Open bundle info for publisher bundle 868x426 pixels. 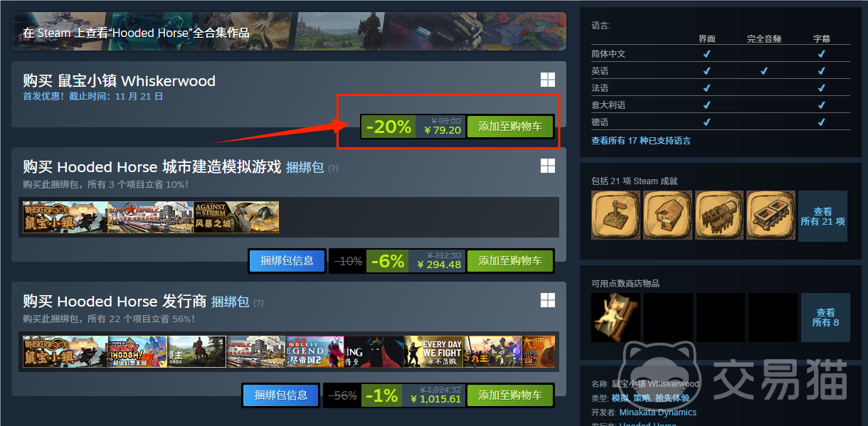coord(281,395)
